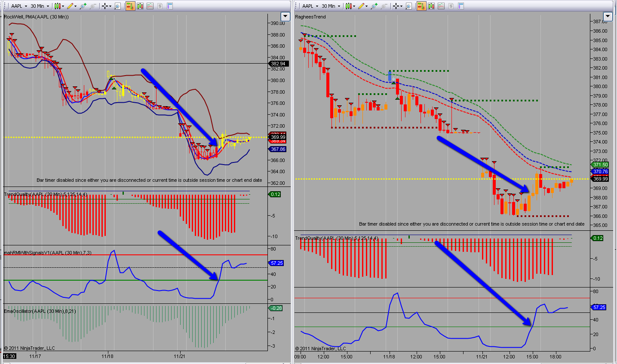Click the "RockWell, PMA(AAPL (30 Min))" indicator label

[x=36, y=17]
